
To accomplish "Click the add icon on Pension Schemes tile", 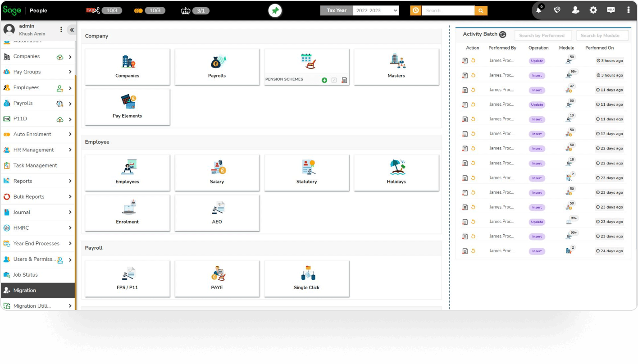I will point(324,80).
